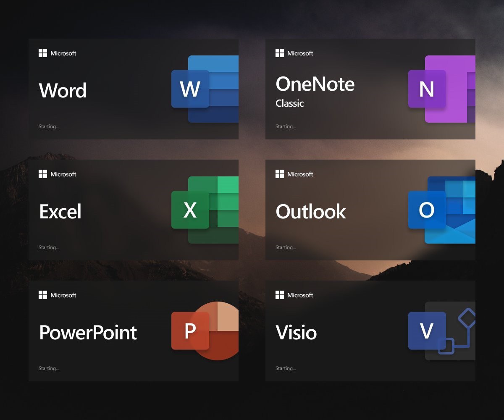Click the Excel app icon

click(205, 210)
